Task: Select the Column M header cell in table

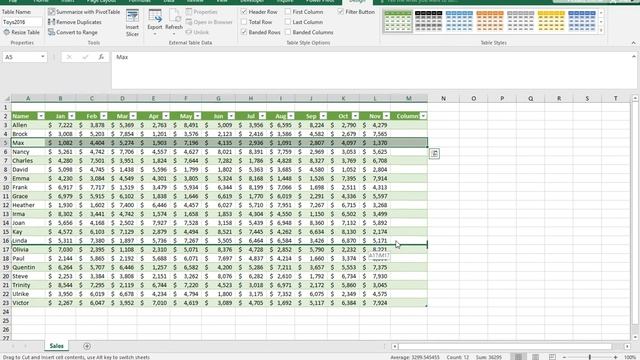Action: (x=409, y=116)
